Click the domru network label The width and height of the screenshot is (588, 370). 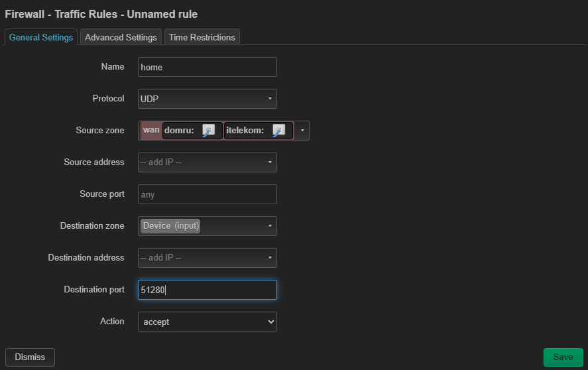(179, 131)
